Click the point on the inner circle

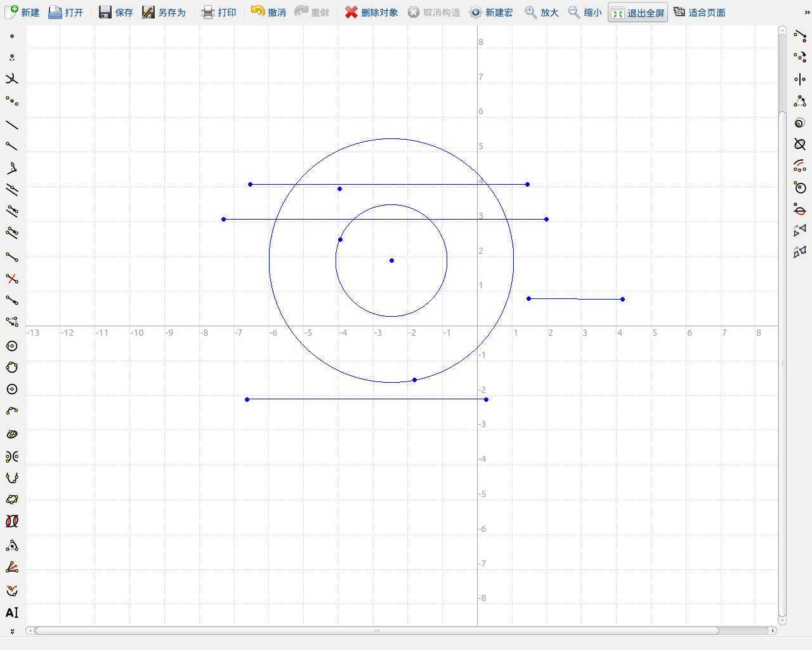click(341, 239)
